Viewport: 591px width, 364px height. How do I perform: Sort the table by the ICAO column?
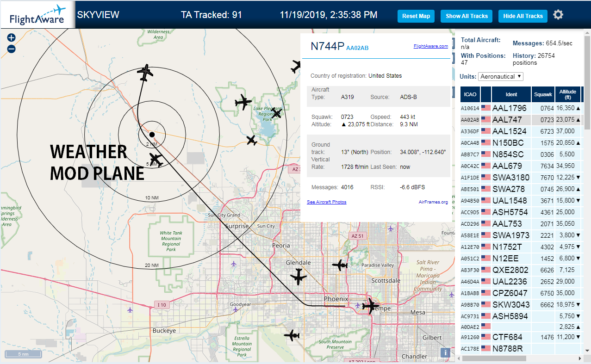click(x=470, y=94)
